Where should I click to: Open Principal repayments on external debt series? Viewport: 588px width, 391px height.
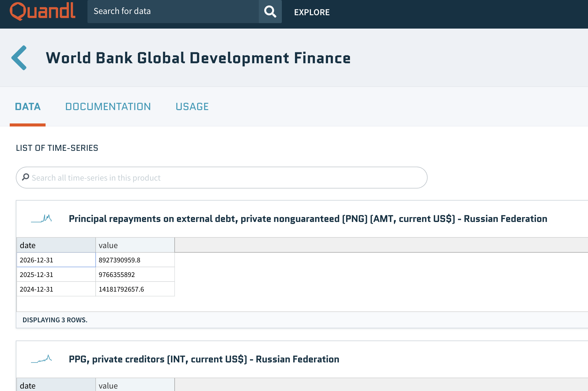[308, 219]
